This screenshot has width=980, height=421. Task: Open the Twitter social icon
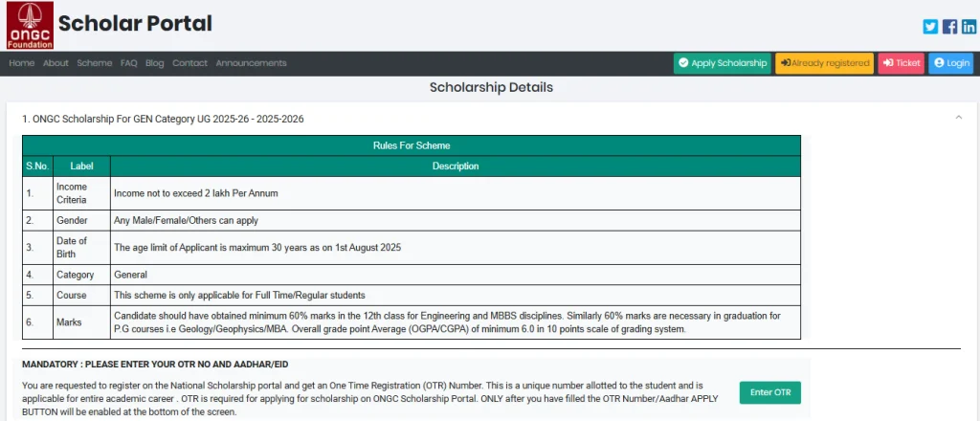tap(930, 27)
